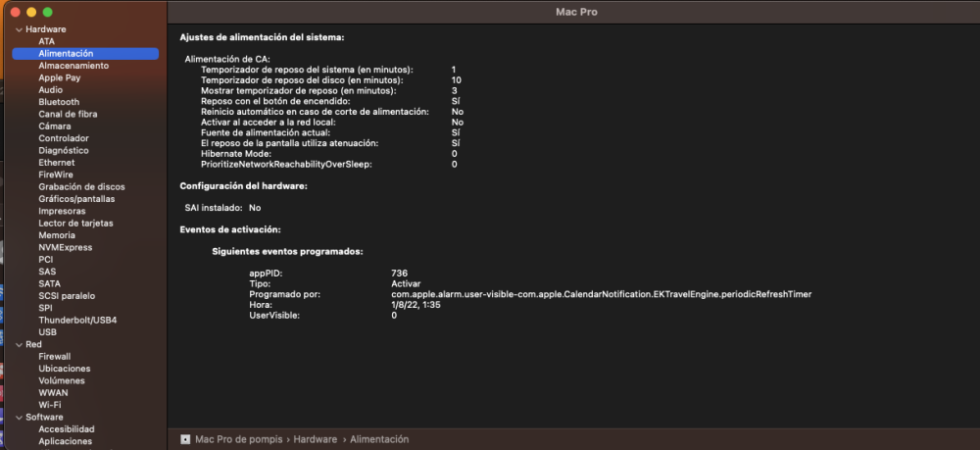Click Mac Pro de pompis in path bar
The width and height of the screenshot is (980, 450).
tap(237, 439)
